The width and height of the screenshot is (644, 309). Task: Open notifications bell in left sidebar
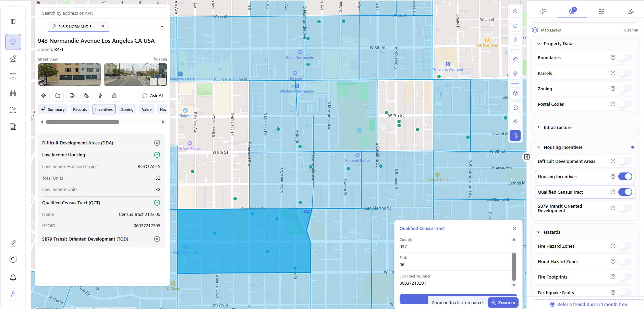tap(13, 278)
